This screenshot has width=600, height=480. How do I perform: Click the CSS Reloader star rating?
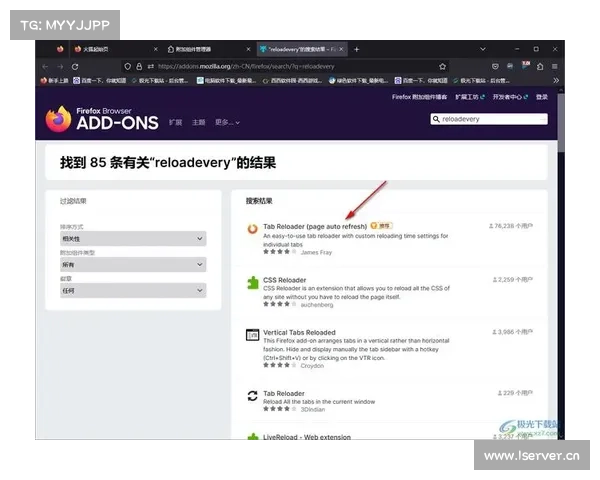click(279, 304)
